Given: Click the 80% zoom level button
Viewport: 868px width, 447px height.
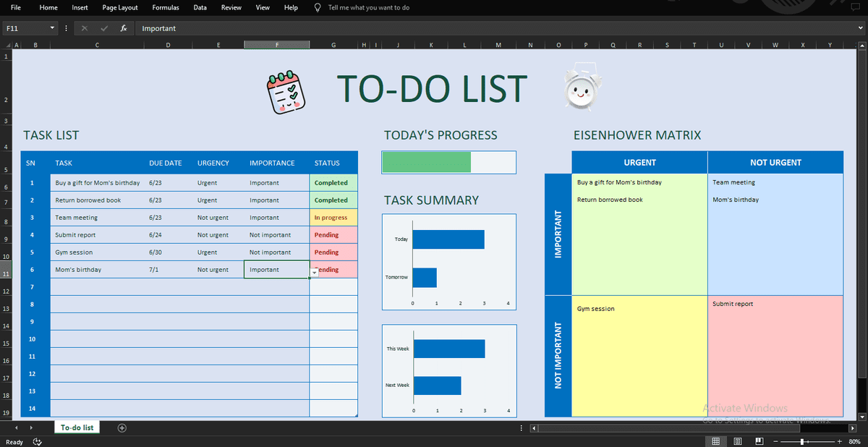Looking at the screenshot, I should [x=855, y=440].
